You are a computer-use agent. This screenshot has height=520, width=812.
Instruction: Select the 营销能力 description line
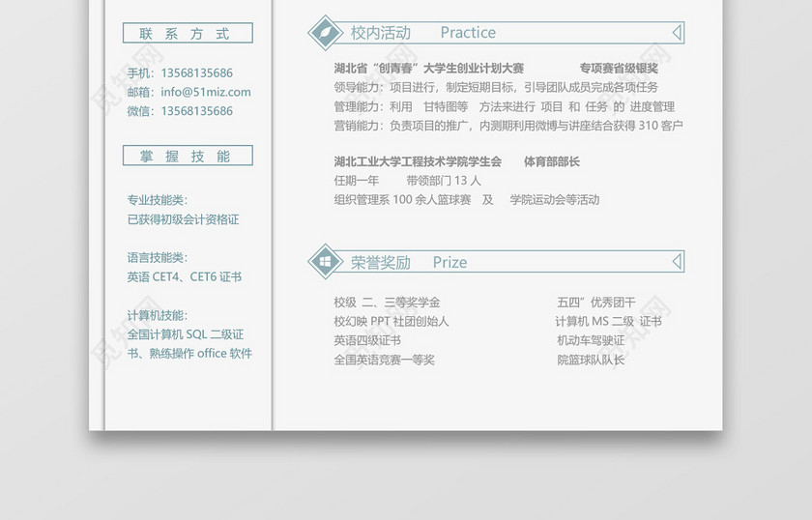coord(508,126)
